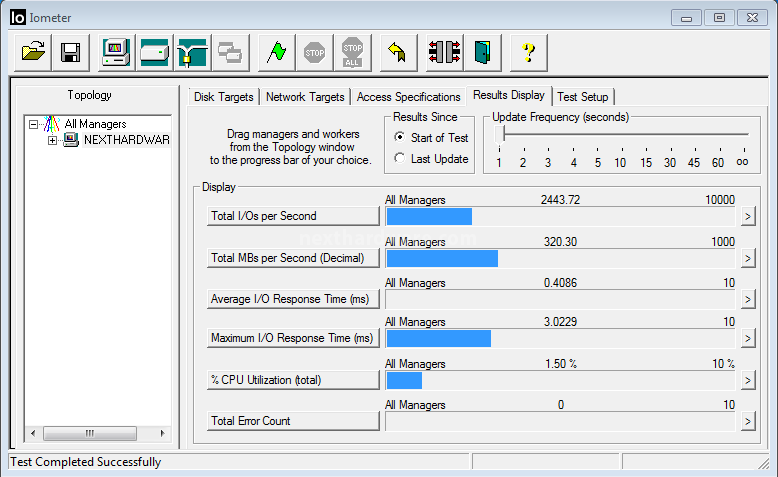Disconnect the selected worker or manager

(445, 53)
